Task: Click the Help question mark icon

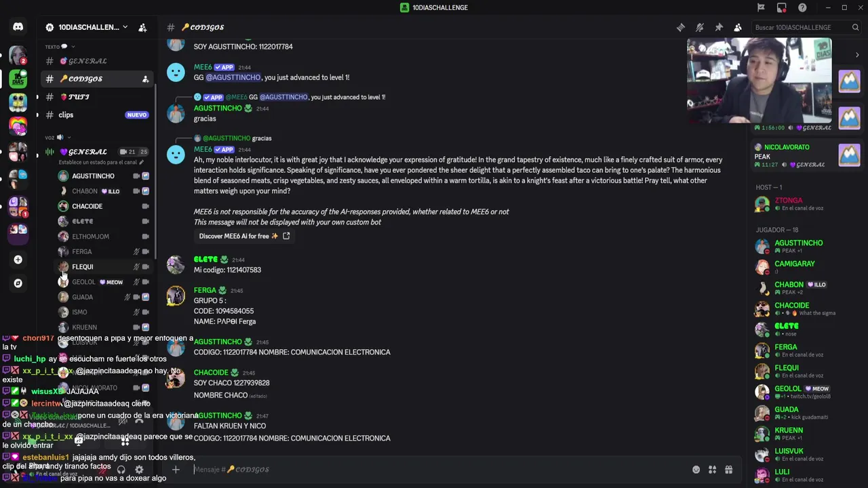Action: (802, 7)
